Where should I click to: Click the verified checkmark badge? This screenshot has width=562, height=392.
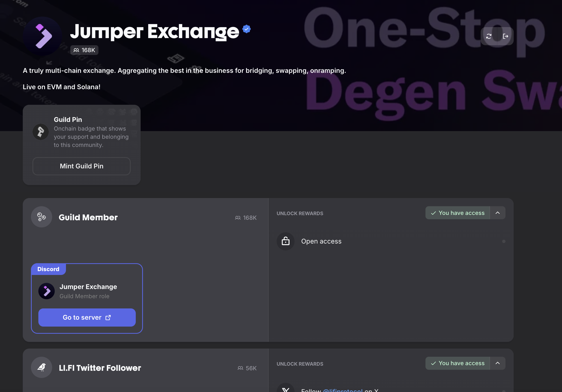pyautogui.click(x=246, y=29)
